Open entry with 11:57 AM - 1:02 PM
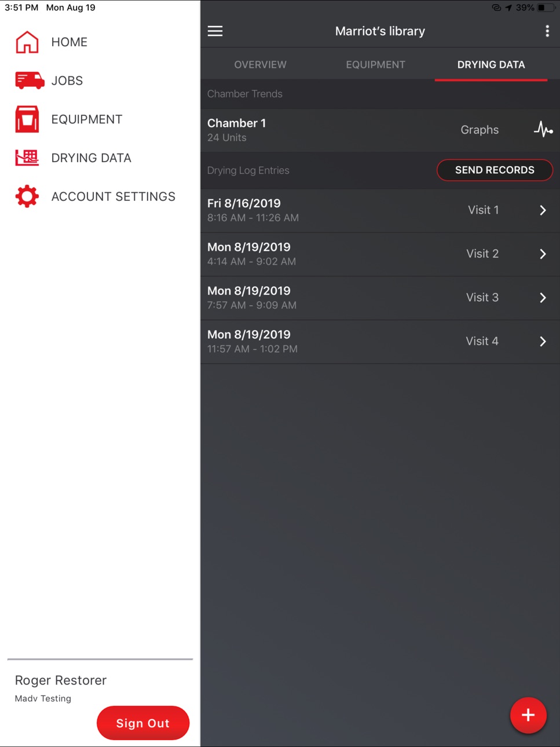 (x=380, y=342)
